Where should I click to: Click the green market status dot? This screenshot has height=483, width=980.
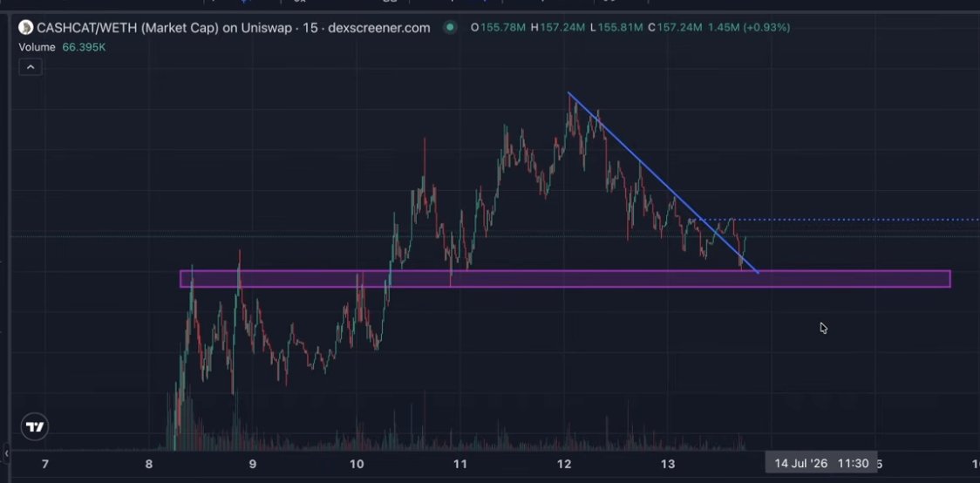(450, 28)
